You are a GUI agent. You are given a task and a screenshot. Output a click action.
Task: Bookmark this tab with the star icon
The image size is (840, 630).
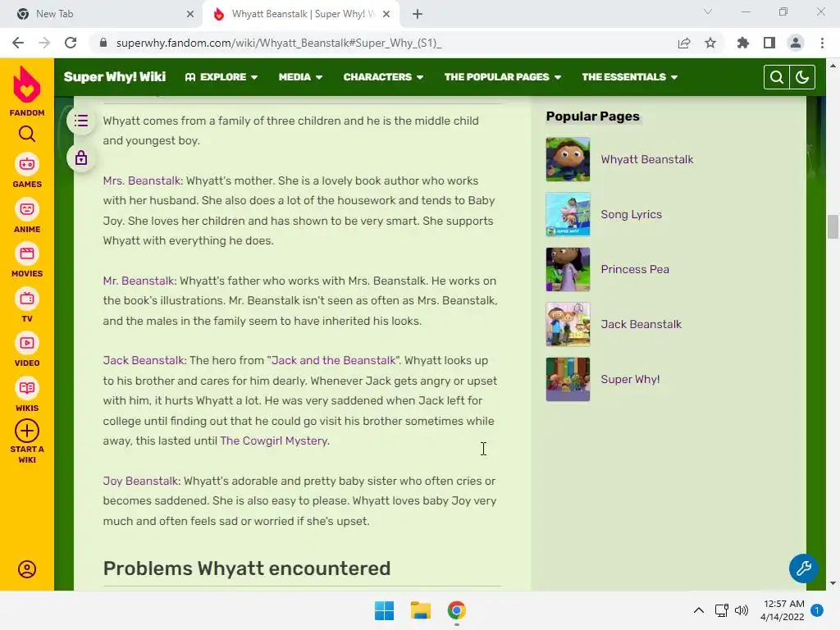pos(710,43)
